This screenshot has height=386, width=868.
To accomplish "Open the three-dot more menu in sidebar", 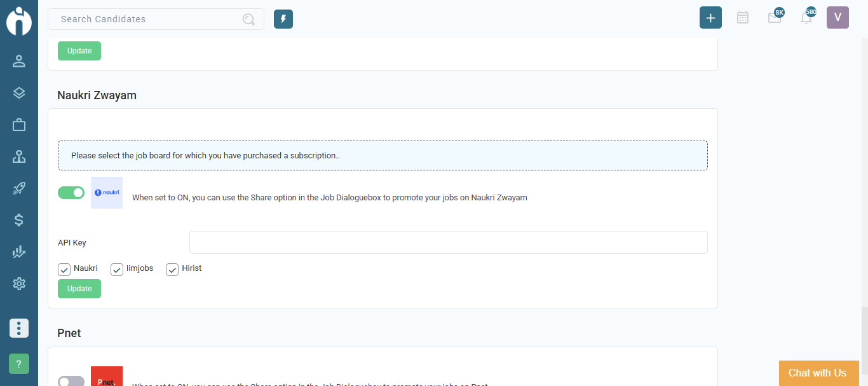I will pyautogui.click(x=19, y=328).
